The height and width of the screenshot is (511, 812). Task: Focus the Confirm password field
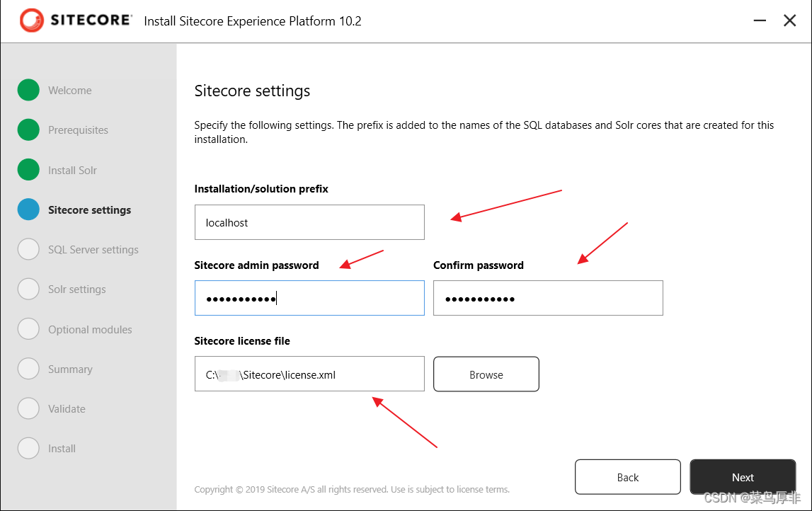pos(548,298)
